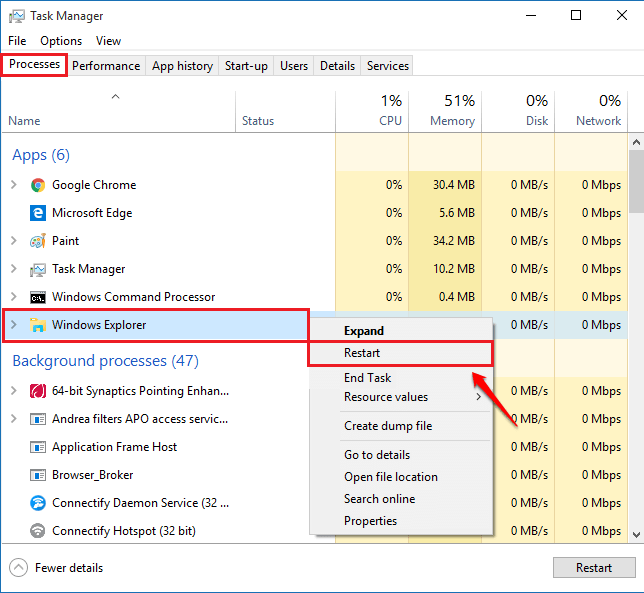The image size is (644, 593).
Task: Expand the Andrea filters APO row
Action: pos(14,418)
